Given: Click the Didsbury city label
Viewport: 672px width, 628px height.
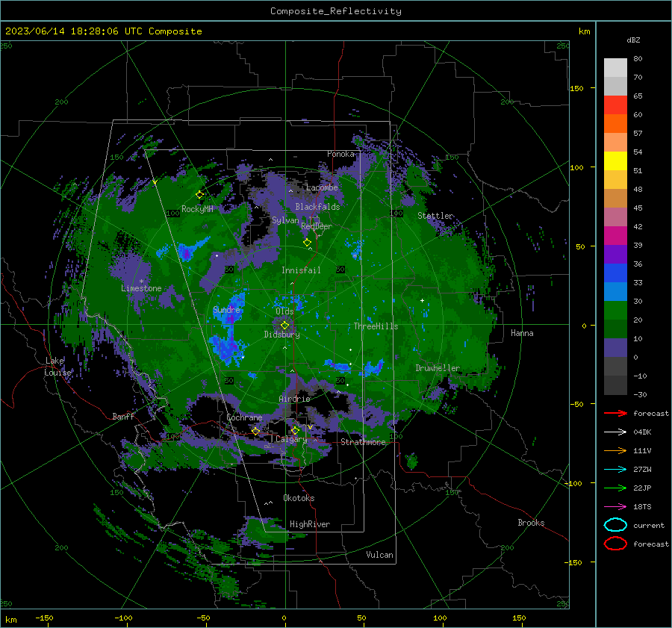Looking at the screenshot, I should (x=281, y=335).
